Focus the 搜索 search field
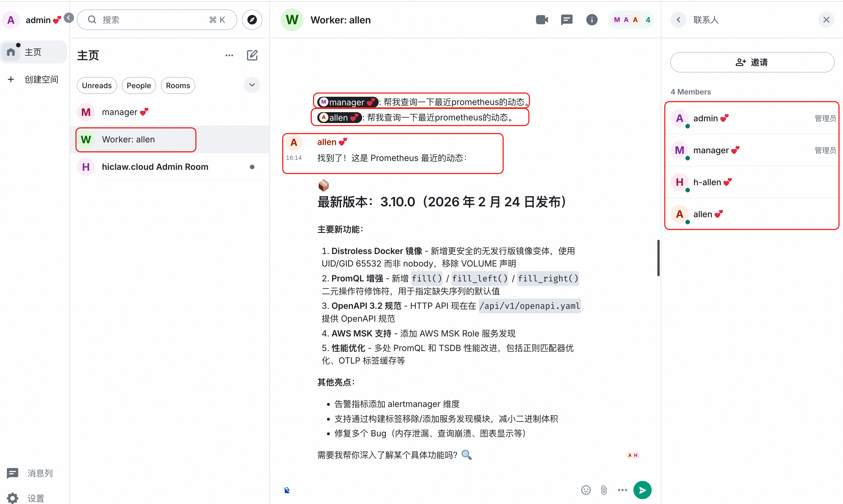 [x=157, y=20]
